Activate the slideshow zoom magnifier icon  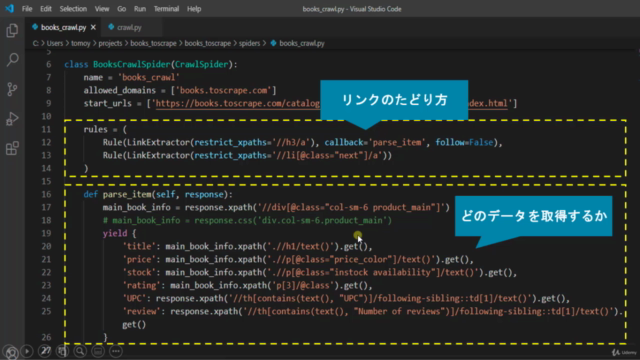pos(80,351)
